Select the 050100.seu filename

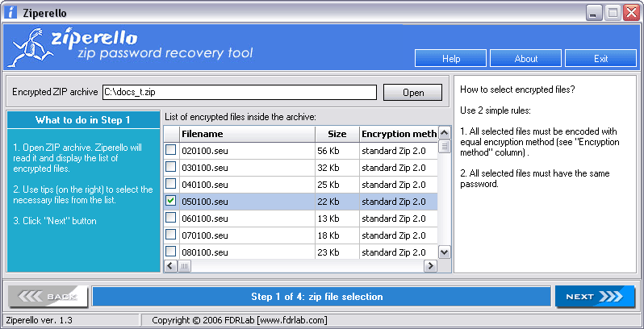pos(204,202)
